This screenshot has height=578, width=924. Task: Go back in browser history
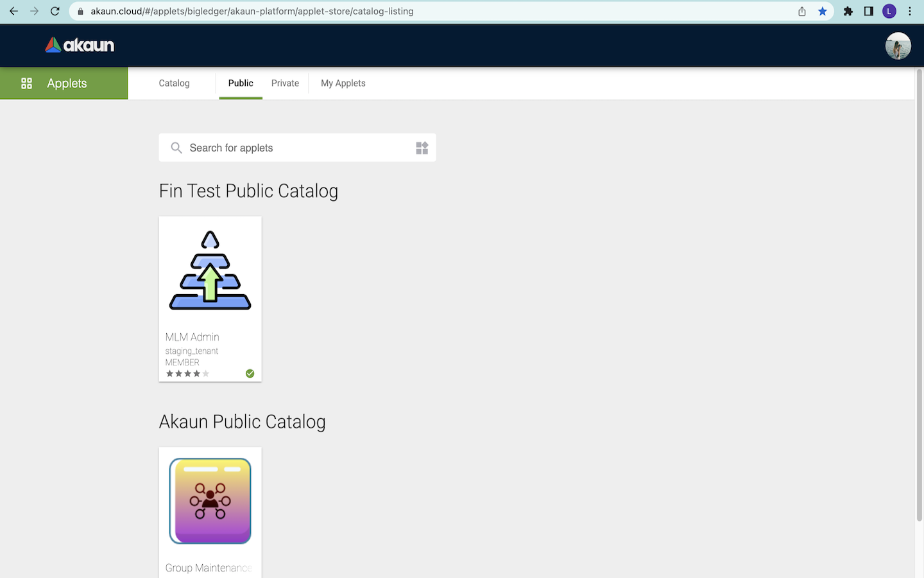[13, 11]
